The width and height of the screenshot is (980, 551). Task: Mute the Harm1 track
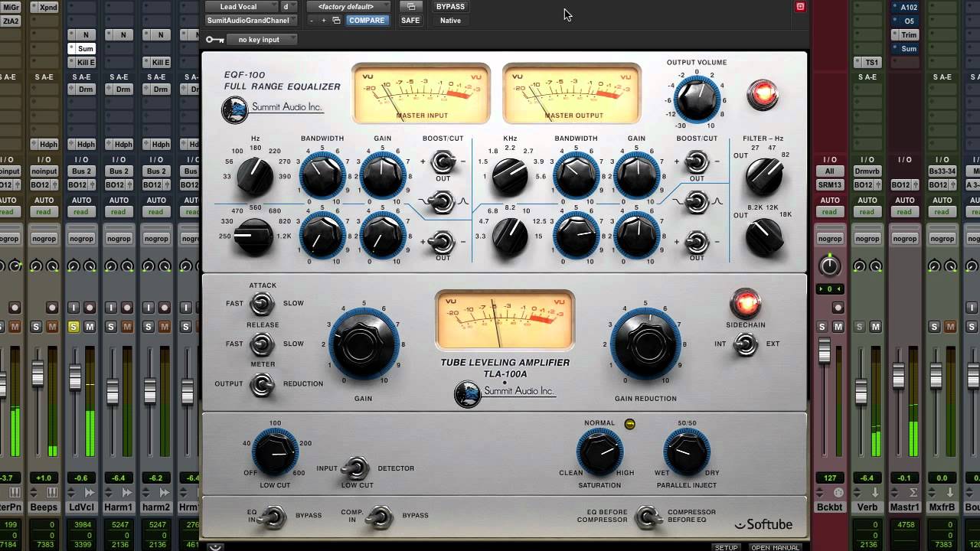pyautogui.click(x=127, y=327)
